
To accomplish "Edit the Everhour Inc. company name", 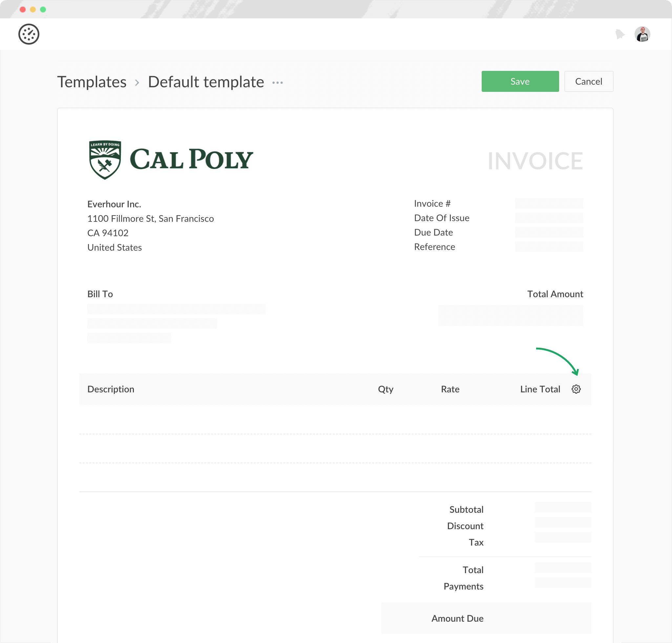I will (114, 204).
